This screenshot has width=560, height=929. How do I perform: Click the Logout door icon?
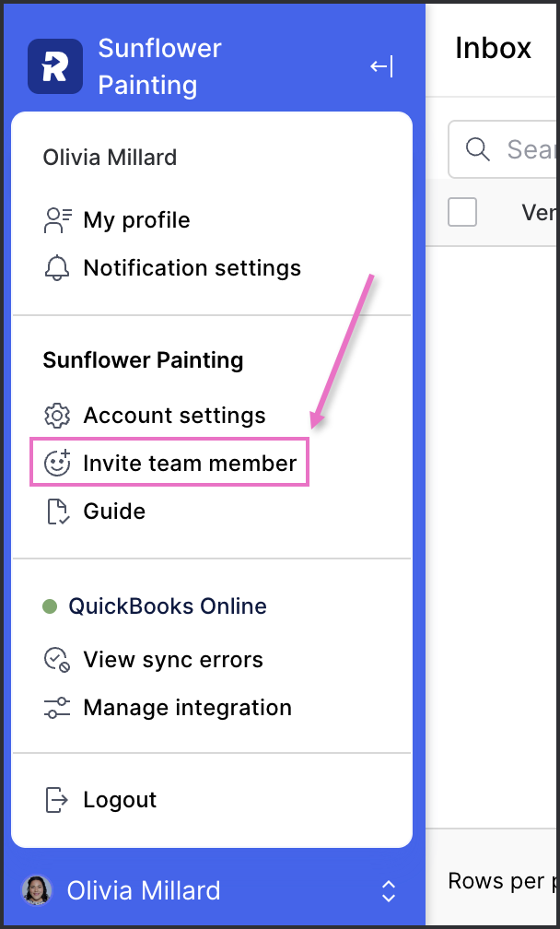pyautogui.click(x=57, y=800)
